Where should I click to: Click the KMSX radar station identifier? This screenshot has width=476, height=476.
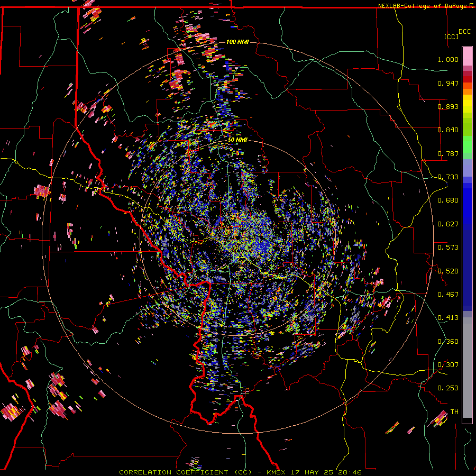click(277, 472)
